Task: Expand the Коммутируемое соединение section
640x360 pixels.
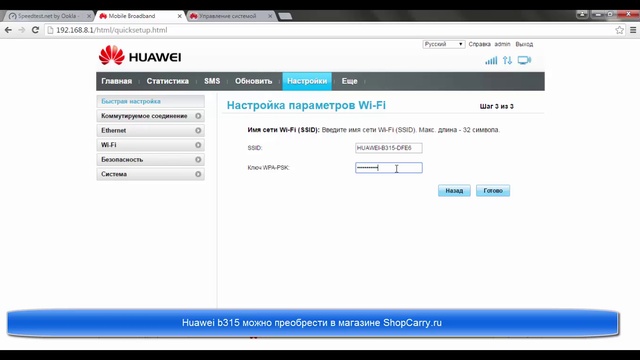Action: coord(151,116)
